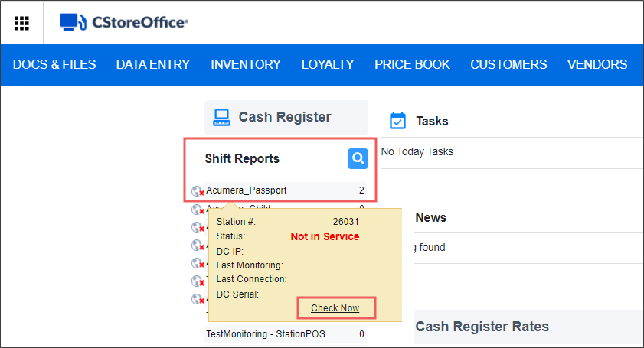The height and width of the screenshot is (348, 644).
Task: Click the Acumera_Passport station status icon
Action: (x=198, y=190)
